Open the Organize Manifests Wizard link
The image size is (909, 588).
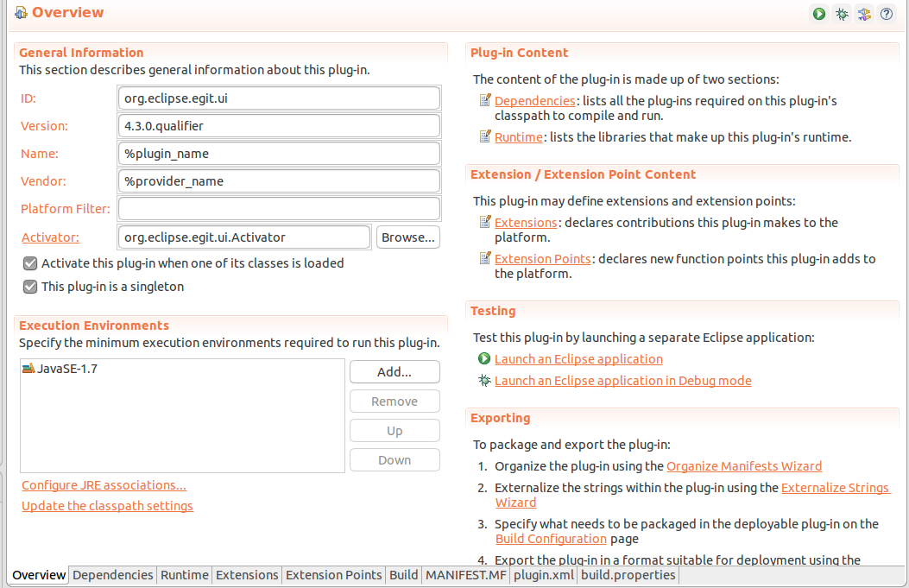pos(744,466)
